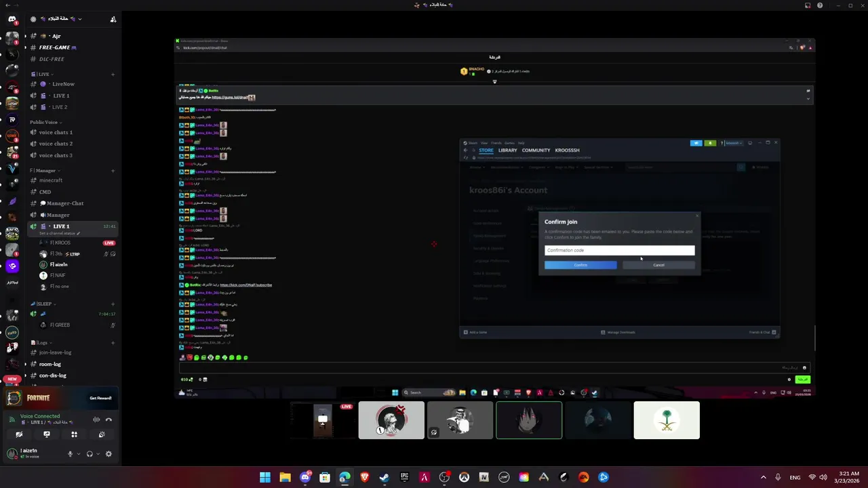The image size is (868, 488).
Task: Click Cancel button in Steam dialog stream
Action: pyautogui.click(x=658, y=265)
